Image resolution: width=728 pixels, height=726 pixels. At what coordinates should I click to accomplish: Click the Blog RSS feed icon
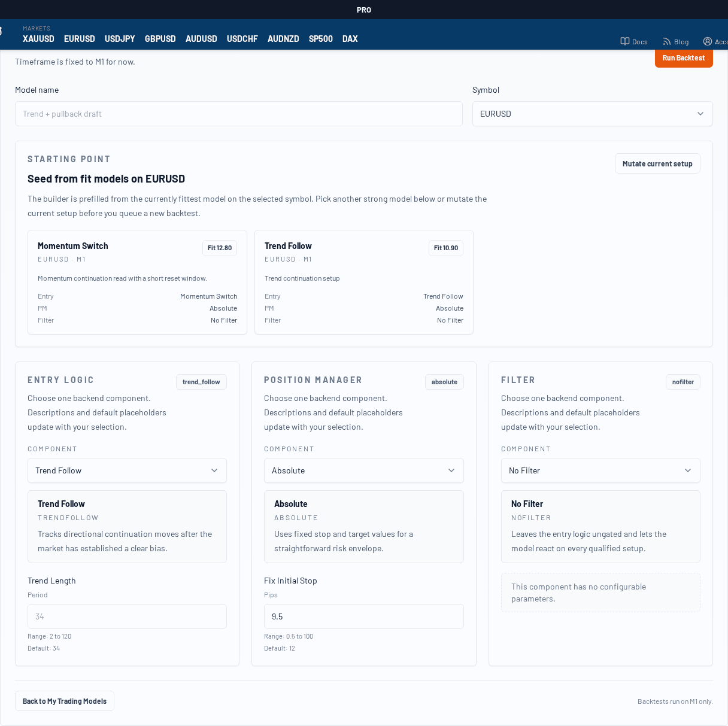[x=666, y=41]
